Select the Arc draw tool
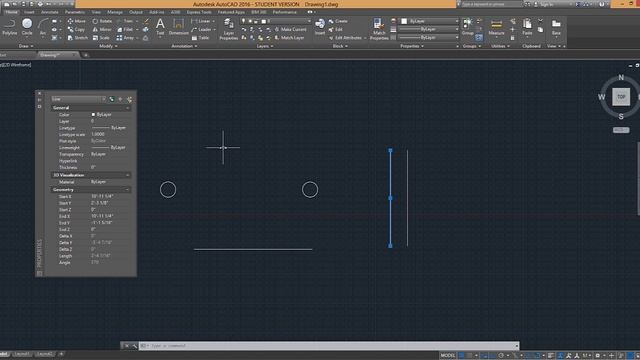640x360 pixels. pos(43,27)
